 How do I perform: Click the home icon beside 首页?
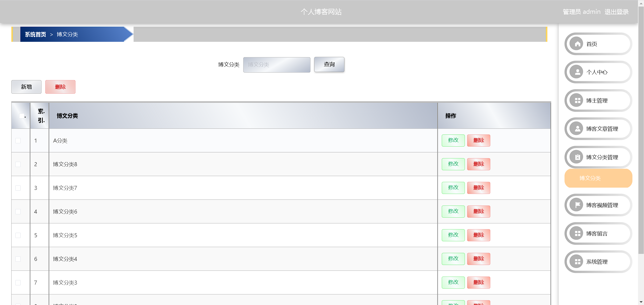(x=578, y=44)
